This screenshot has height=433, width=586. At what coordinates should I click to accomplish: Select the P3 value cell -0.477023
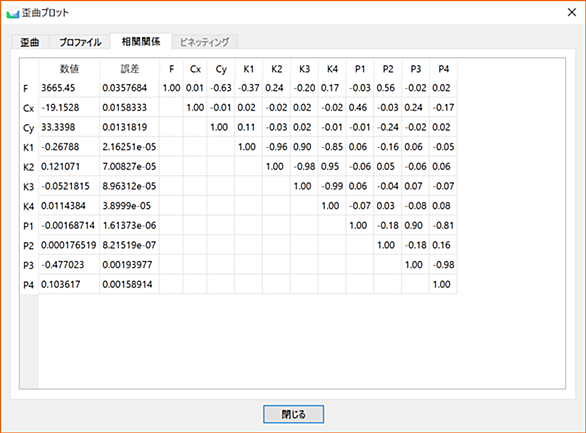tap(69, 265)
